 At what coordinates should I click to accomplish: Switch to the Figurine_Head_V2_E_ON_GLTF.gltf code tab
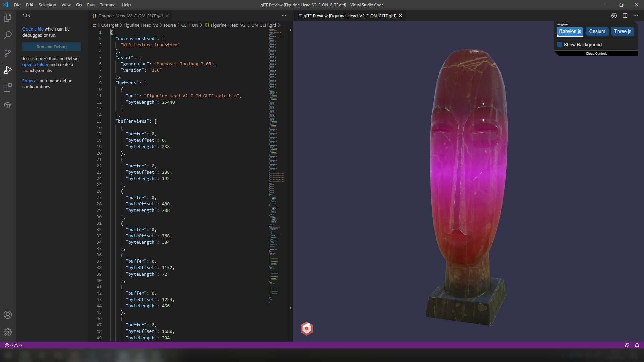pyautogui.click(x=130, y=16)
